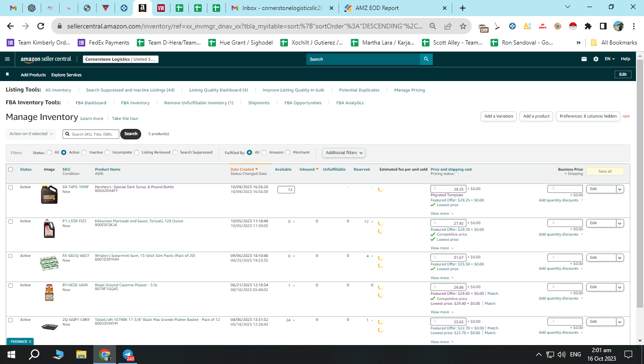The image size is (644, 364).
Task: Click the IP Alert extension icon
Action: tap(543, 26)
